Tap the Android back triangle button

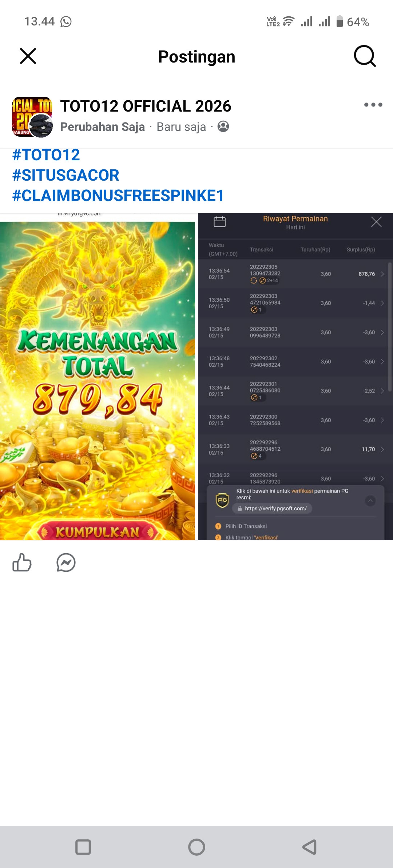(310, 847)
